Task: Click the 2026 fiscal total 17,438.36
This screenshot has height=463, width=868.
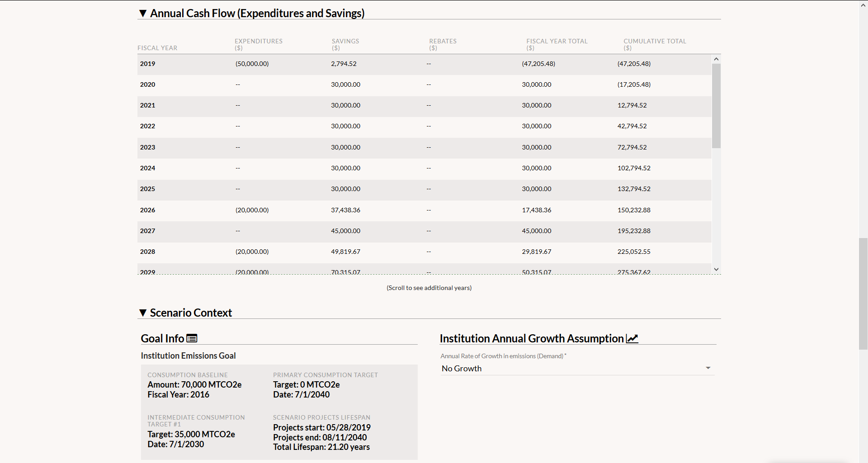Action: [537, 210]
